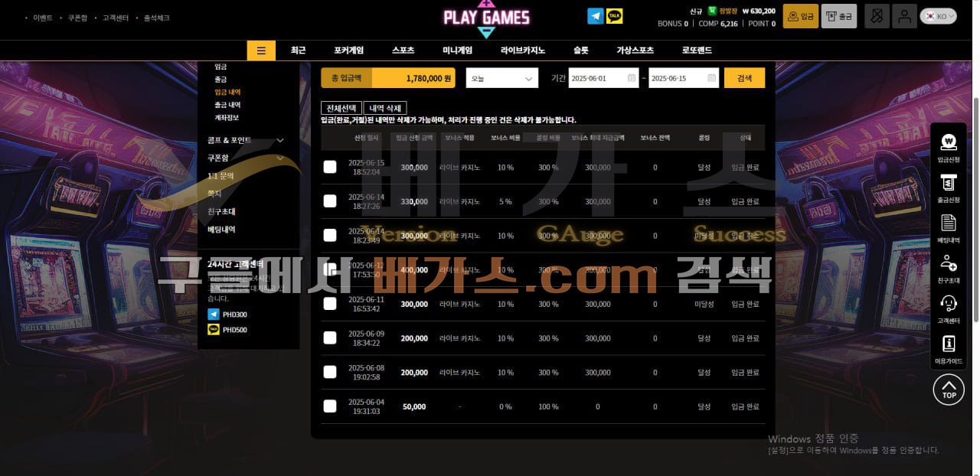Open the 오늘 period dropdown
980x476 pixels.
coord(502,78)
